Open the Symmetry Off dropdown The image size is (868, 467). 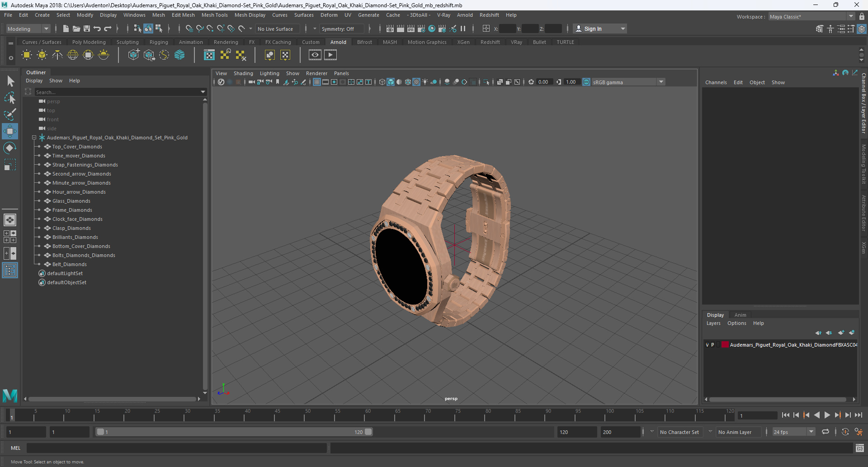coord(342,29)
